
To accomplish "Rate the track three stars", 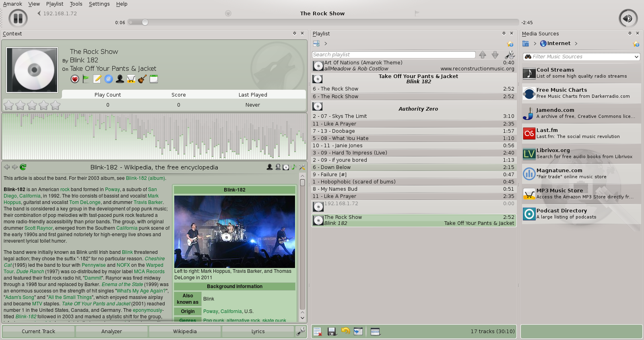I will click(x=32, y=105).
